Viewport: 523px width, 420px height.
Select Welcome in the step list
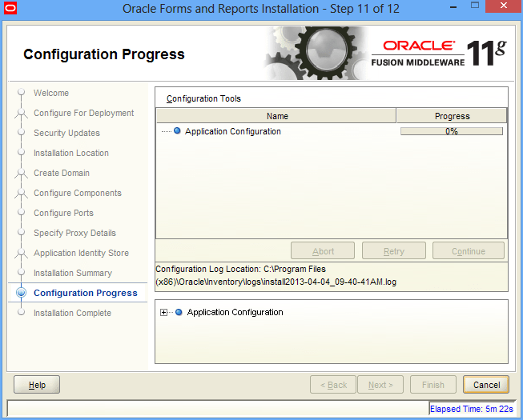click(51, 93)
